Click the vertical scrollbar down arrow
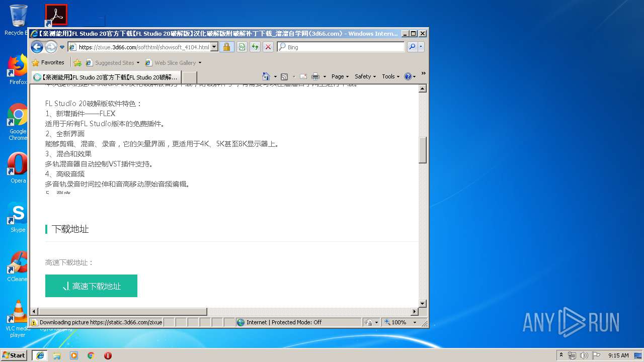 point(423,304)
